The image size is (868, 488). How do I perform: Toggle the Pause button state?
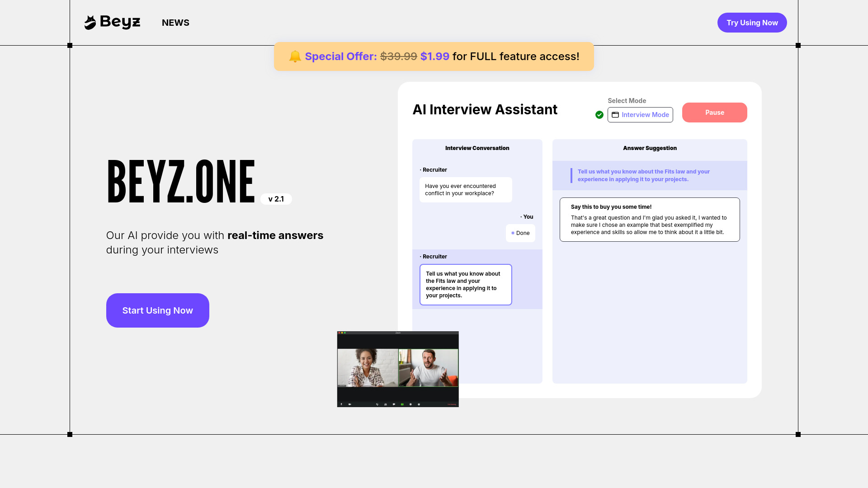[x=714, y=112]
